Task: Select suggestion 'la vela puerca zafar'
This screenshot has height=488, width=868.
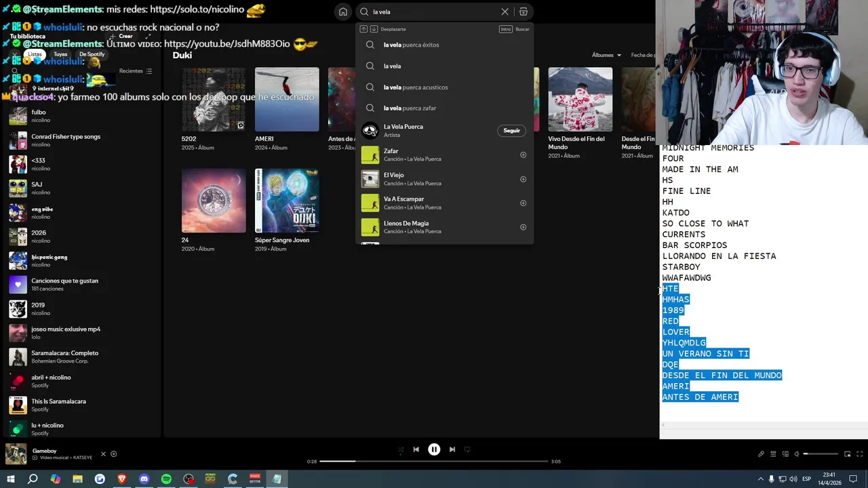Action: click(444, 108)
